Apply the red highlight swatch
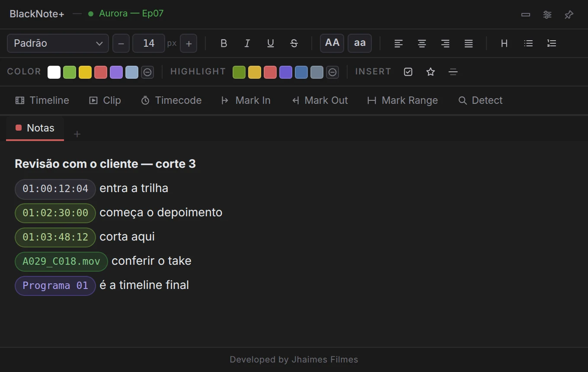The image size is (588, 372). point(270,72)
